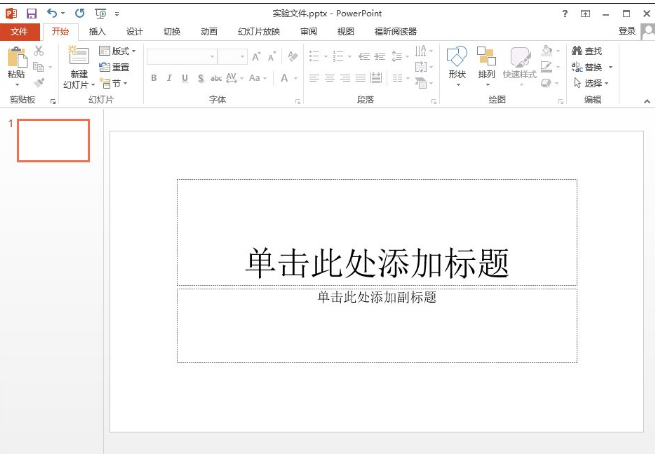The width and height of the screenshot is (655, 454).
Task: Select slide 1 thumbnail in panel
Action: (x=54, y=141)
